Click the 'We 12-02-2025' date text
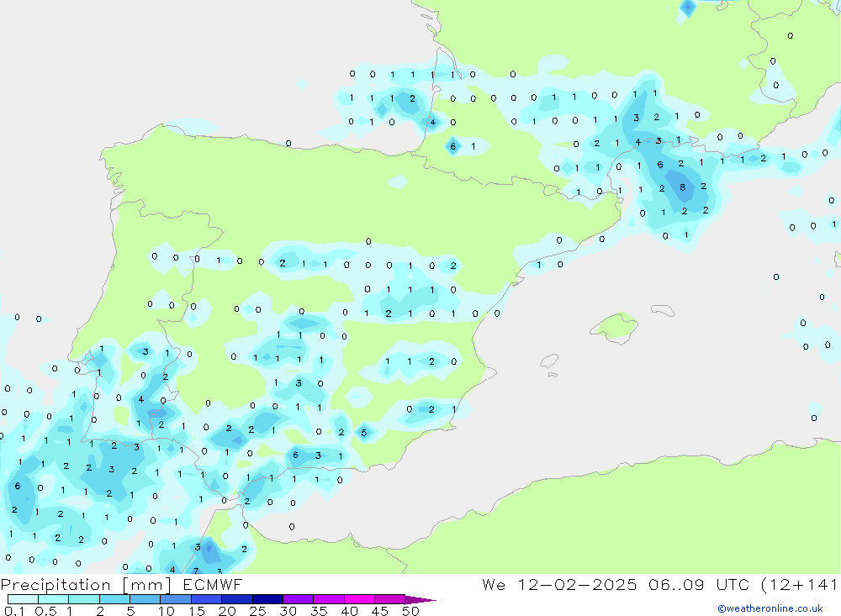 coord(559,585)
